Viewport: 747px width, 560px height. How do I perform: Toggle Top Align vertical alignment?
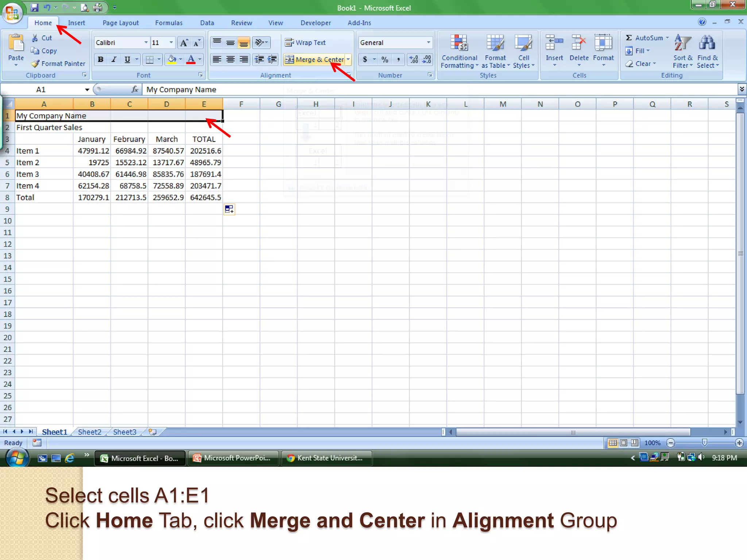[x=217, y=43]
